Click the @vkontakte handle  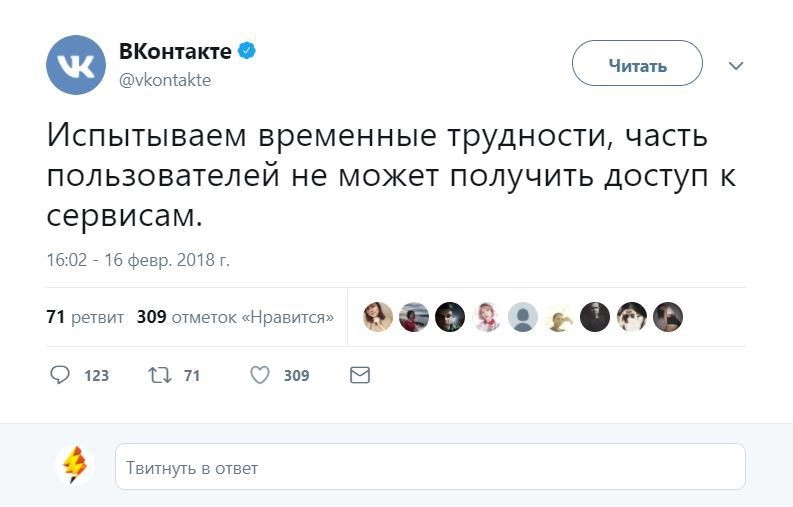point(165,81)
